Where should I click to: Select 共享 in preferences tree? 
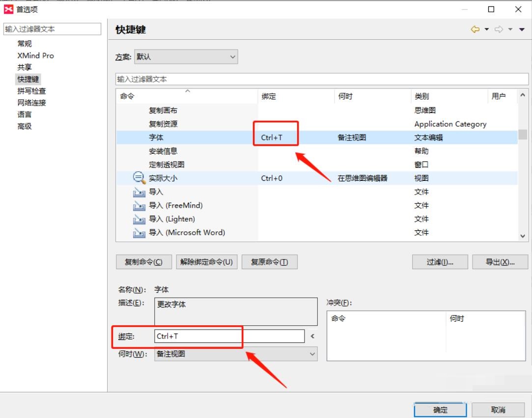tap(25, 67)
